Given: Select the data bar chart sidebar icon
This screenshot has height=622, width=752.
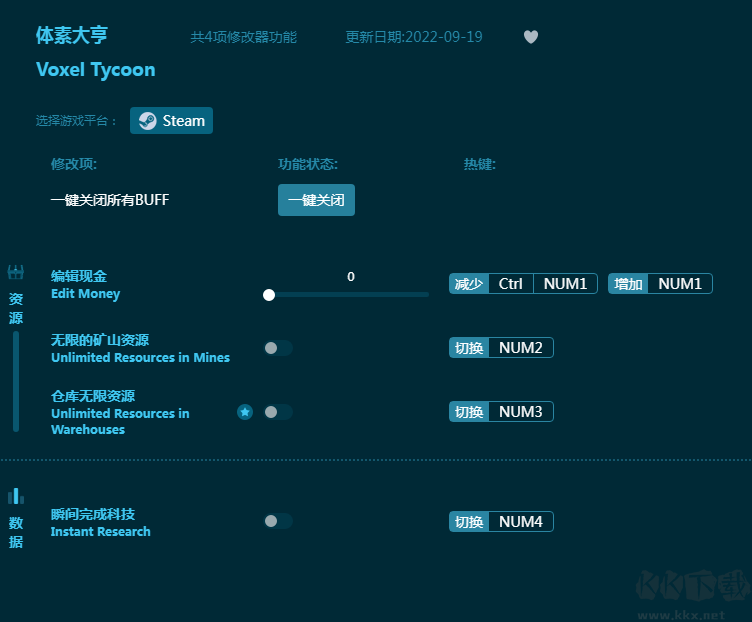Looking at the screenshot, I should [16, 496].
